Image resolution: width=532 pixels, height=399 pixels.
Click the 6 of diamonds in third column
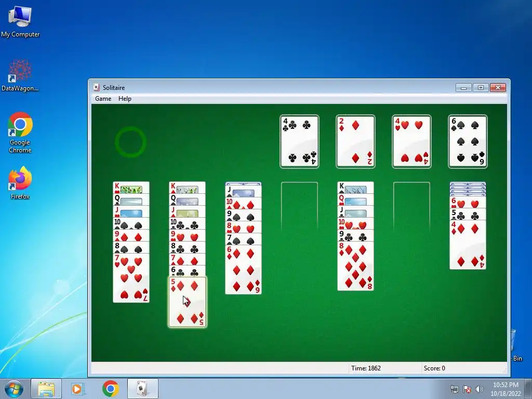(243, 270)
